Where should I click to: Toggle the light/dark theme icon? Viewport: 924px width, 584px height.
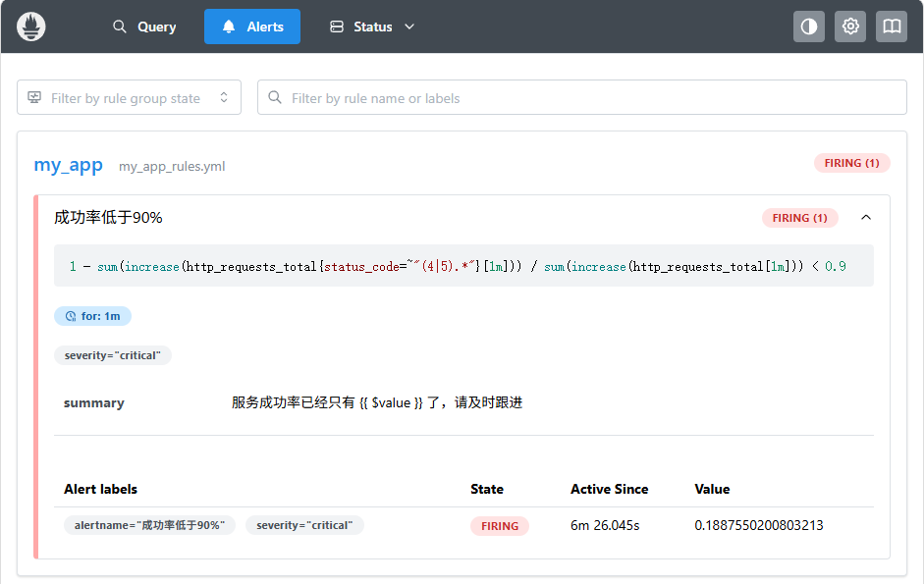[808, 27]
